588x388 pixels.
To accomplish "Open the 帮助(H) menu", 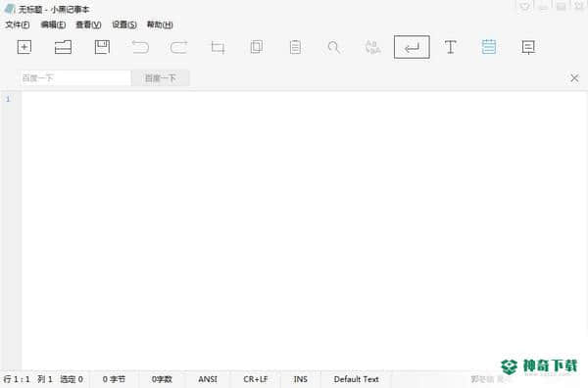I will point(160,24).
